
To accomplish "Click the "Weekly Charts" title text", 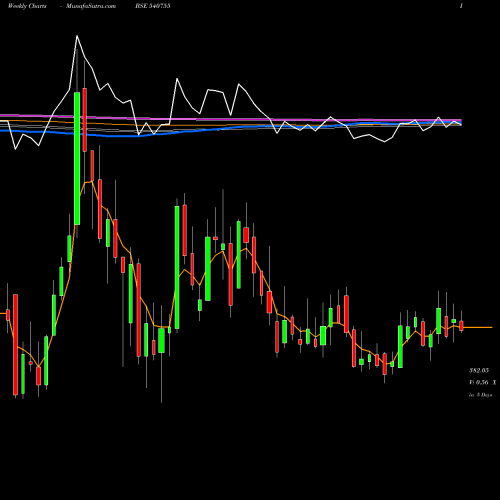I will [x=27, y=6].
